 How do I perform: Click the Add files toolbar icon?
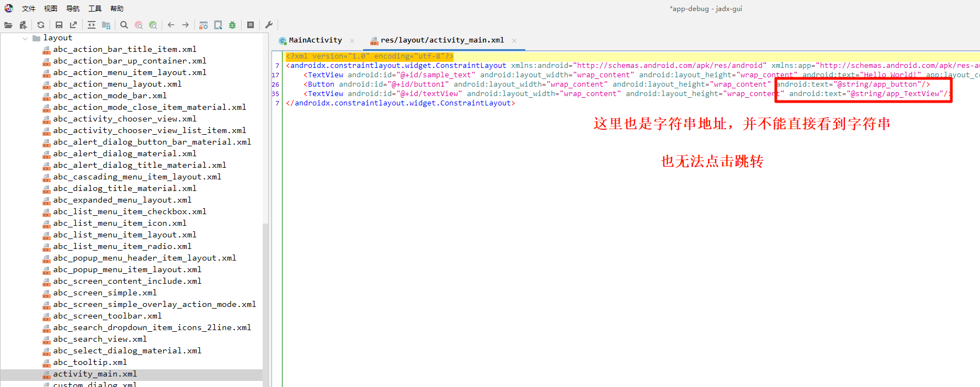click(x=23, y=25)
